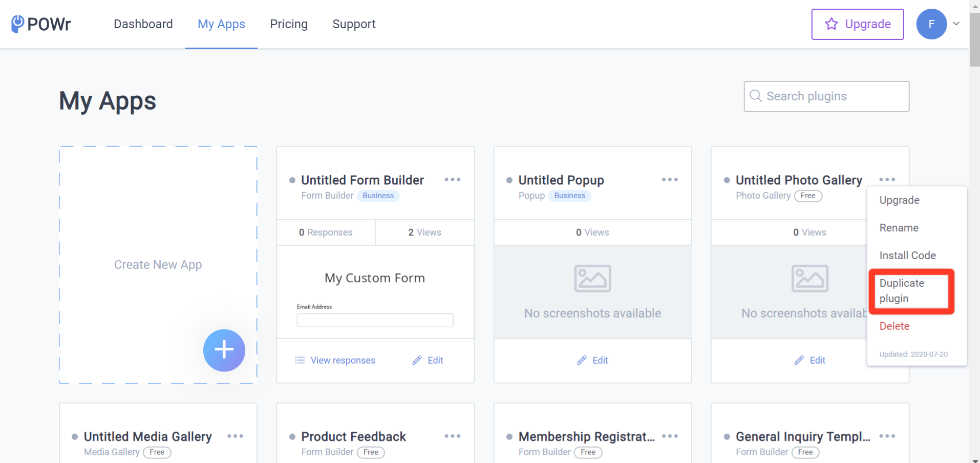The image size is (980, 463).
Task: Click the Upgrade button in header
Action: (858, 24)
